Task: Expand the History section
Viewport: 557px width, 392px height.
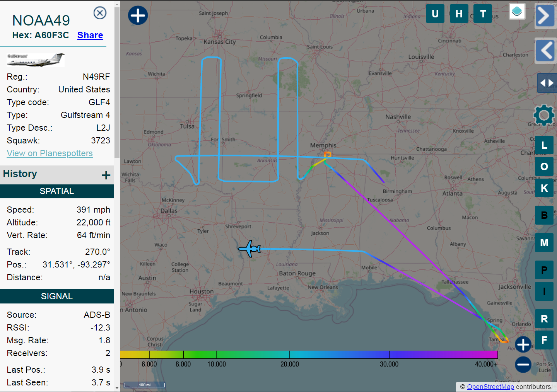Action: (x=106, y=175)
